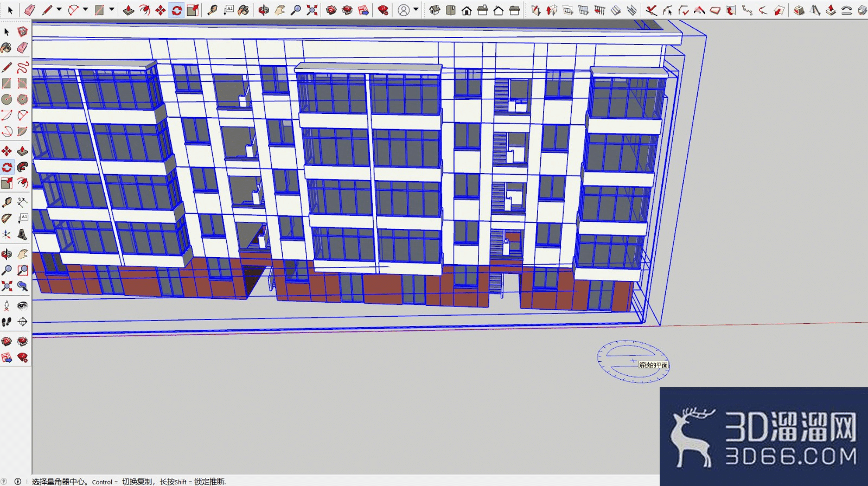Choose the Tape Measure in top toolbar
The height and width of the screenshot is (486, 868).
click(212, 10)
